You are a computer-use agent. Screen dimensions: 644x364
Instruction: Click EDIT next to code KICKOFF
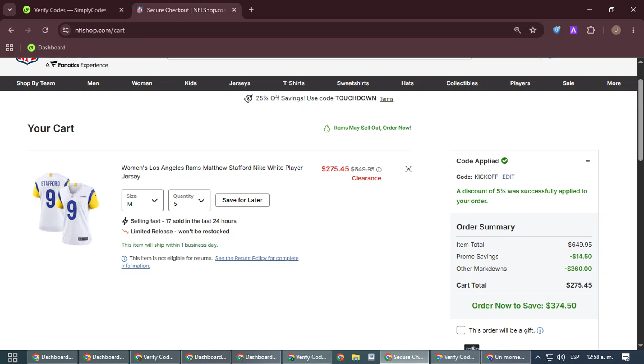(508, 177)
